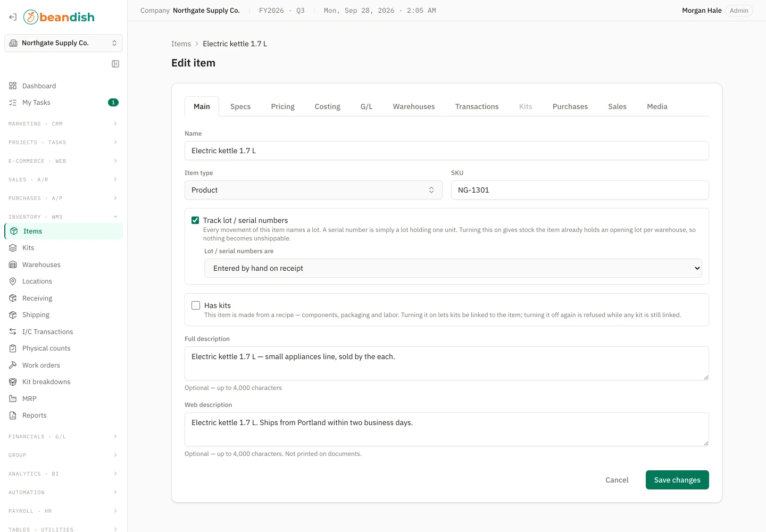Open MRP page
The image size is (766, 532).
[63, 398]
